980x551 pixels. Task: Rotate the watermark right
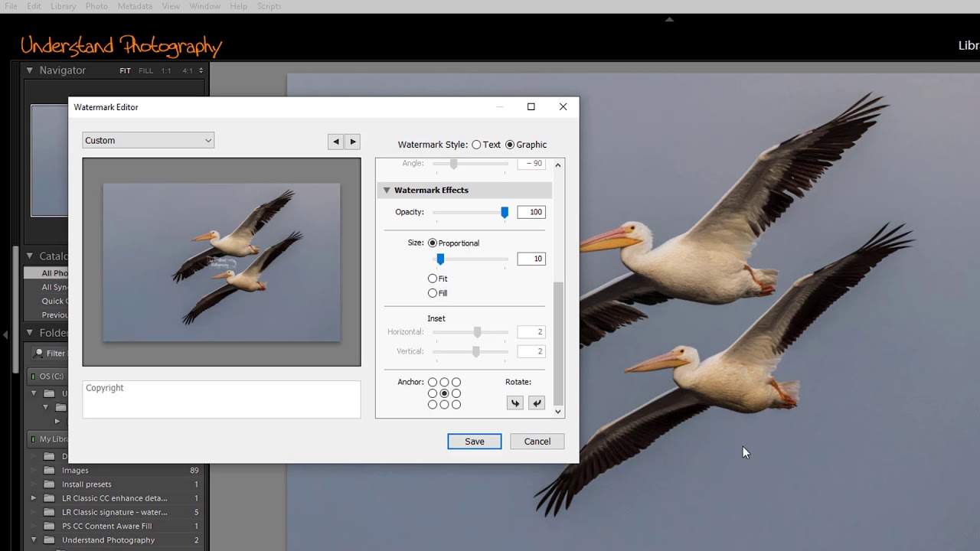(x=537, y=403)
